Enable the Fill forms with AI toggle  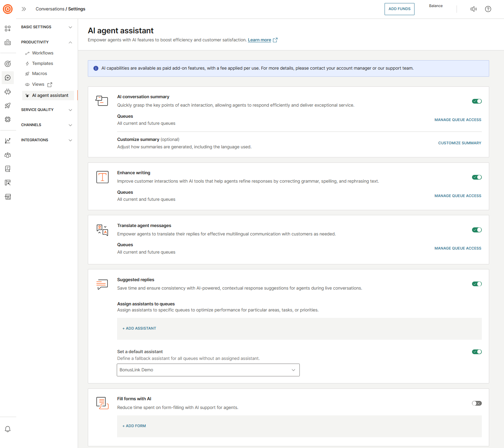(x=477, y=403)
